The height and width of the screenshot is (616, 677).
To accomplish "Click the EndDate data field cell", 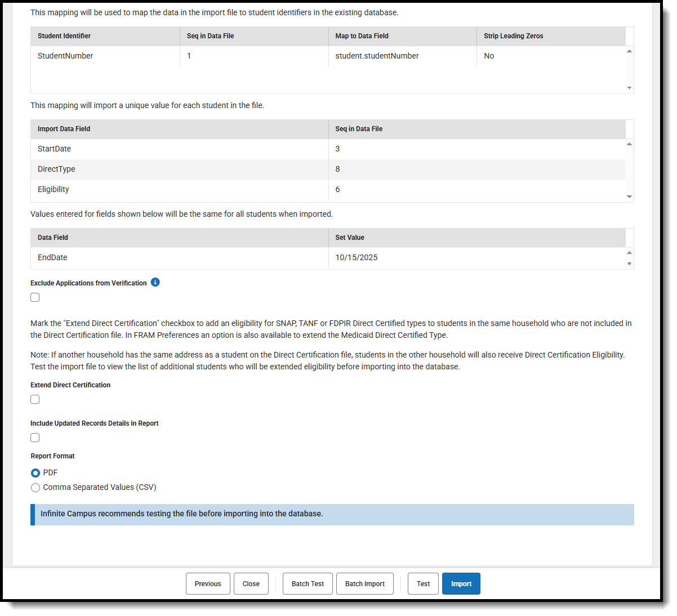I will pos(180,257).
